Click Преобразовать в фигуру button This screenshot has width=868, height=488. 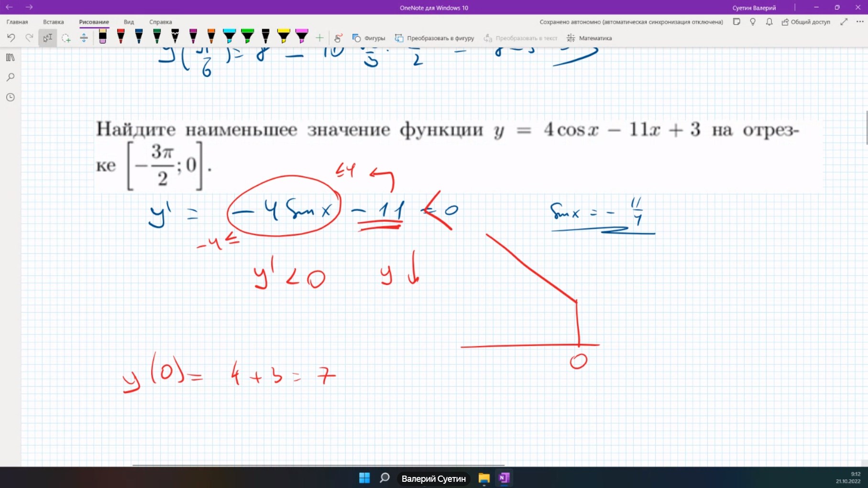(x=434, y=38)
